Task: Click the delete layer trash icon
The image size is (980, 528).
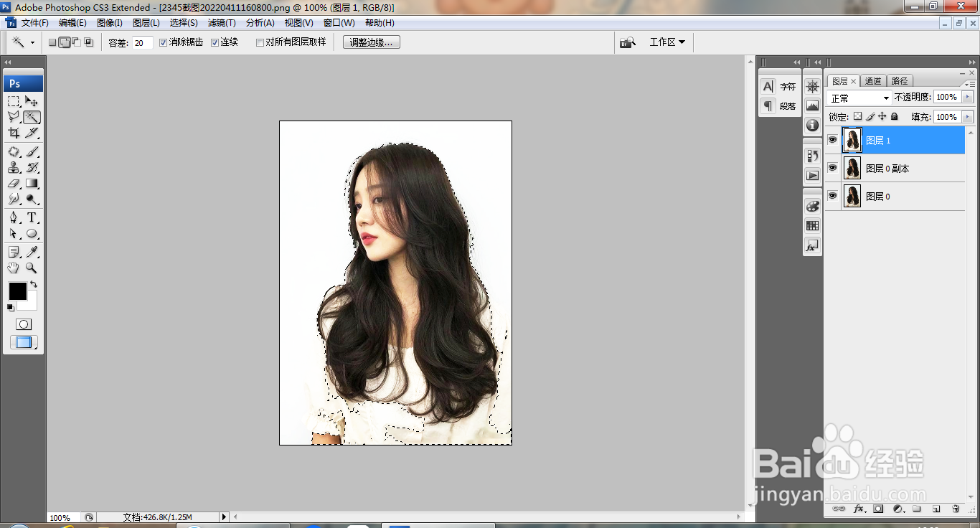Action: 956,509
